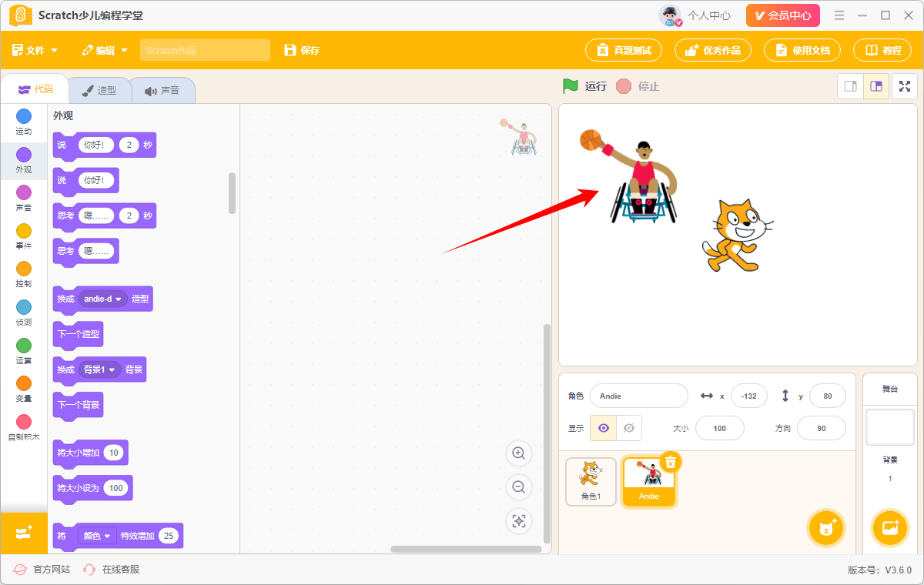Select the 变量 (Variables) category circle
This screenshot has width=924, height=585.
pyautogui.click(x=24, y=383)
